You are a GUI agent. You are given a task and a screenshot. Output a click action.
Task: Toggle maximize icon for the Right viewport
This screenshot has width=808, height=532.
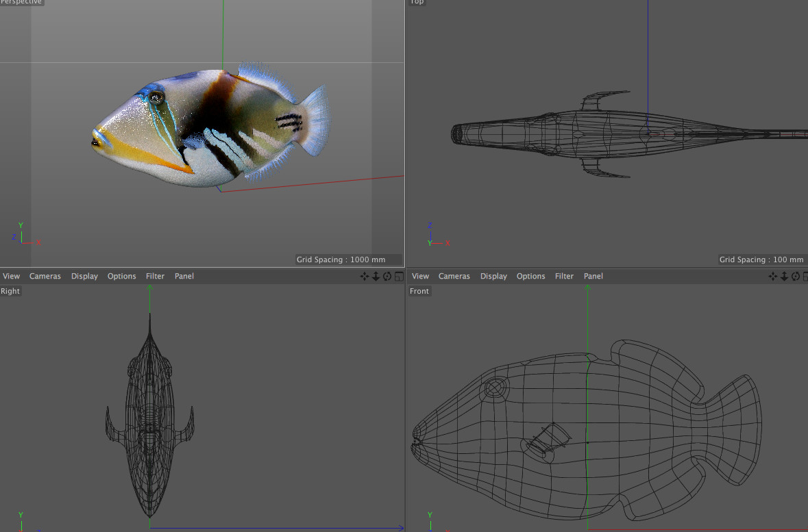pyautogui.click(x=398, y=277)
